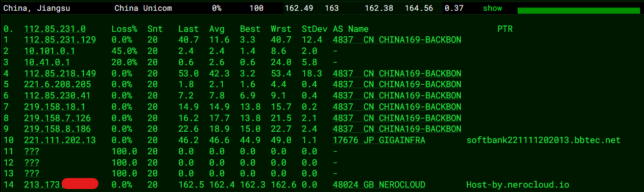644x192 pixels.
Task: Open hop 8 IP 219.158.7.126
Action: coord(57,118)
